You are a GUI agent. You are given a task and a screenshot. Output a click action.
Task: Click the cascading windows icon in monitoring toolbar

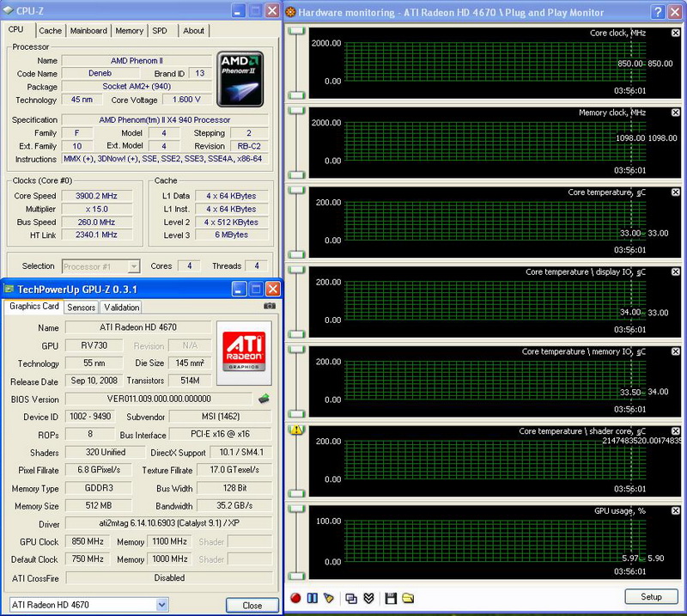(x=351, y=598)
